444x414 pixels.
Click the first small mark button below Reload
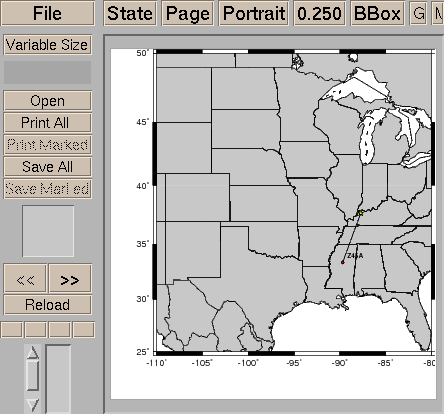coord(12,330)
